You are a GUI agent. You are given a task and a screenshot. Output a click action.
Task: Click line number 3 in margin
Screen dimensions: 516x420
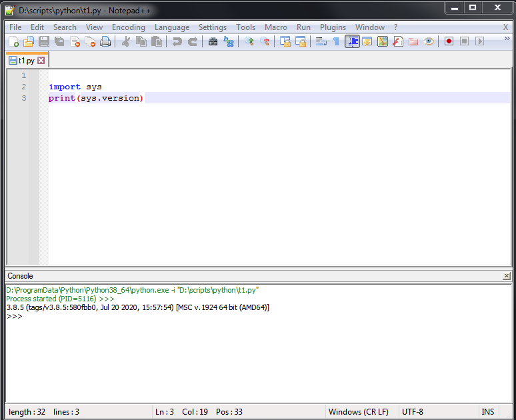[x=24, y=98]
